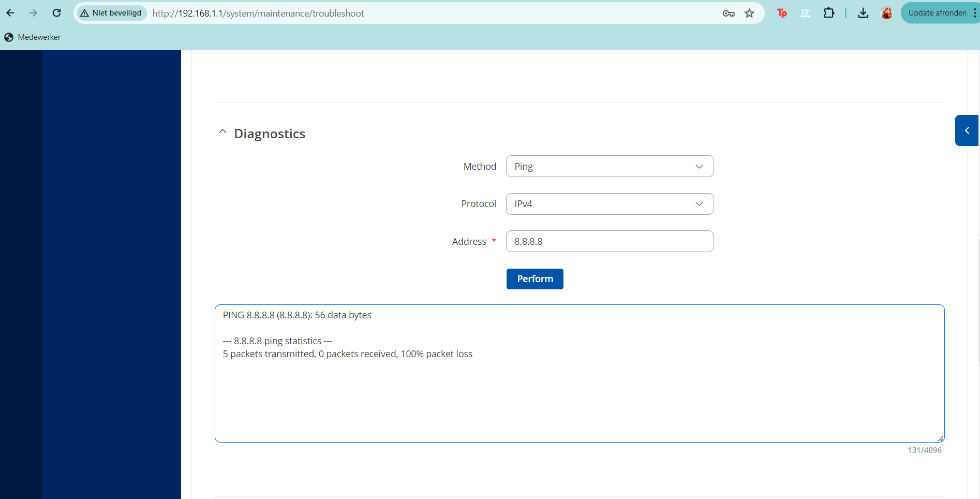Click the Protocol label

(479, 204)
